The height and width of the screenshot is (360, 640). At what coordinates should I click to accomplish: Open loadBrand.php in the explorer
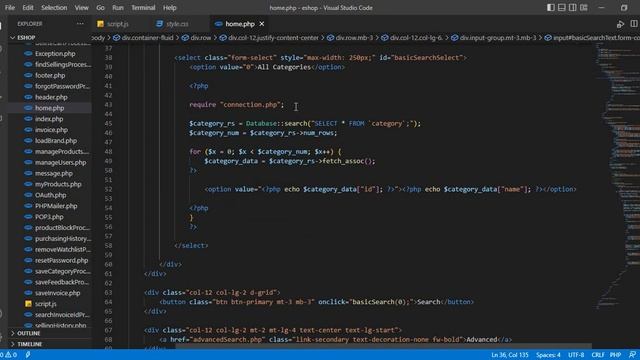coord(56,141)
